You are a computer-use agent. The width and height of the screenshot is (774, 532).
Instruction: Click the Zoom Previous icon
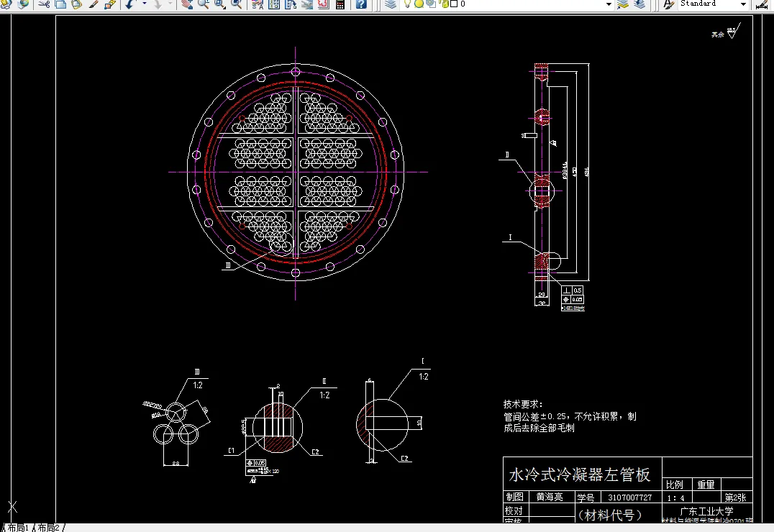click(236, 4)
